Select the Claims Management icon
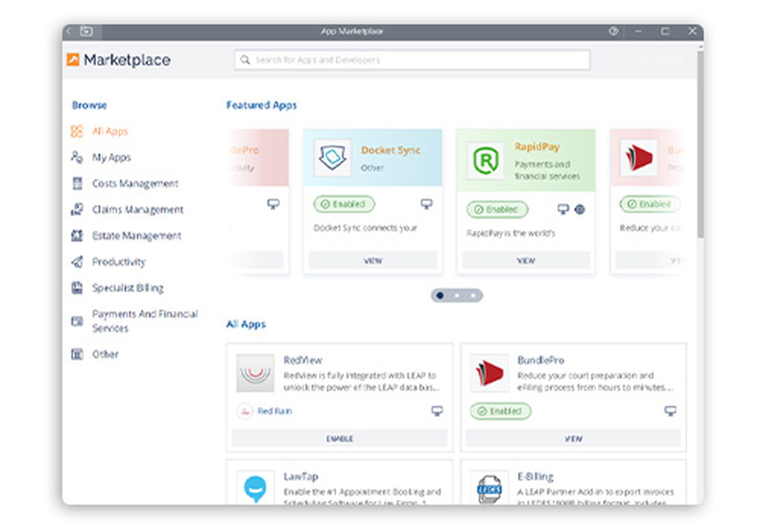This screenshot has height=532, width=760. click(77, 210)
